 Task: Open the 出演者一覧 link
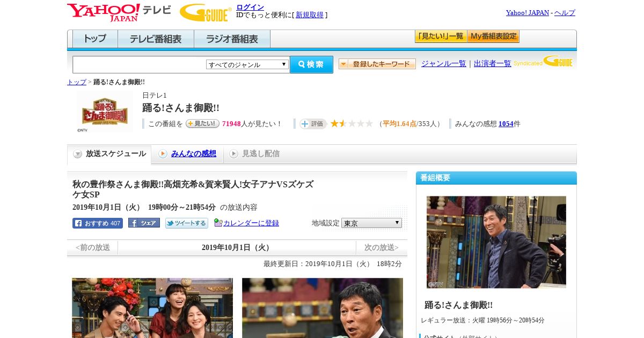point(493,63)
